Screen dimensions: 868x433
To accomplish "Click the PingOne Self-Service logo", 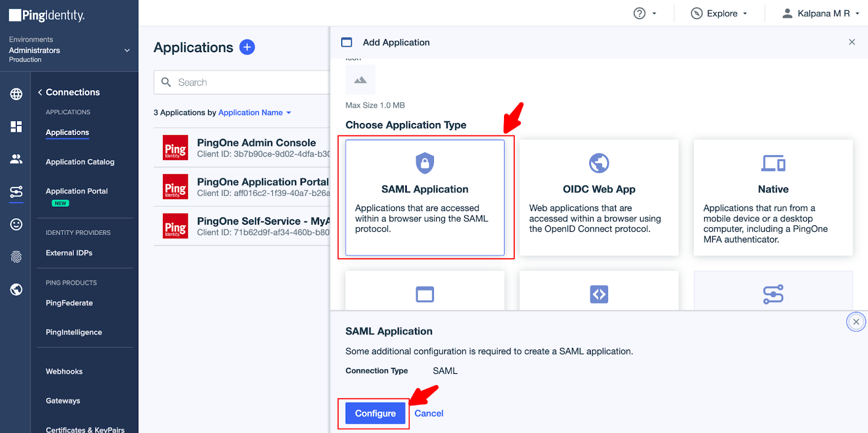I will (175, 226).
